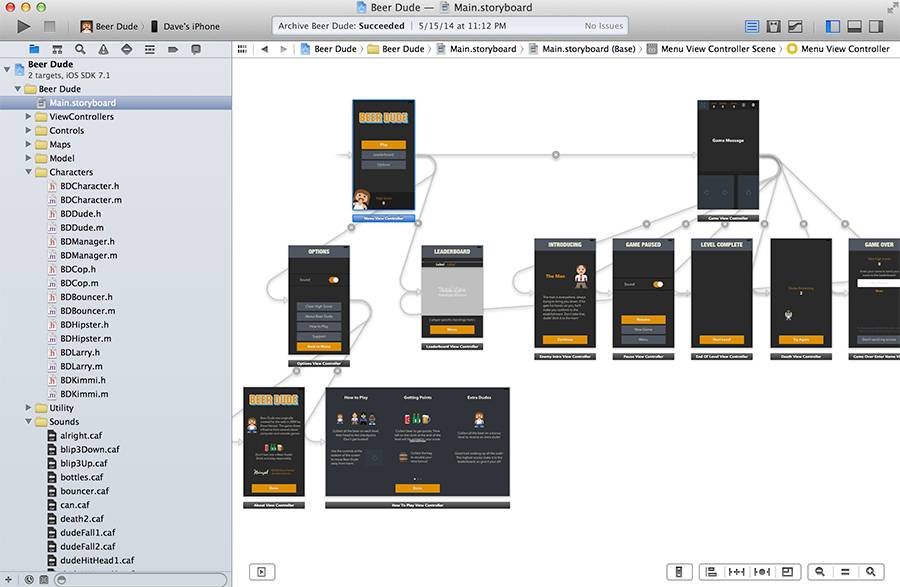Image resolution: width=900 pixels, height=587 pixels.
Task: Go forward in editor history
Action: [x=284, y=49]
